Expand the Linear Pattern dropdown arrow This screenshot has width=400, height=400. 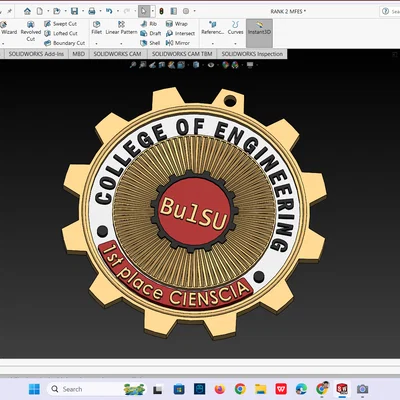click(x=121, y=43)
